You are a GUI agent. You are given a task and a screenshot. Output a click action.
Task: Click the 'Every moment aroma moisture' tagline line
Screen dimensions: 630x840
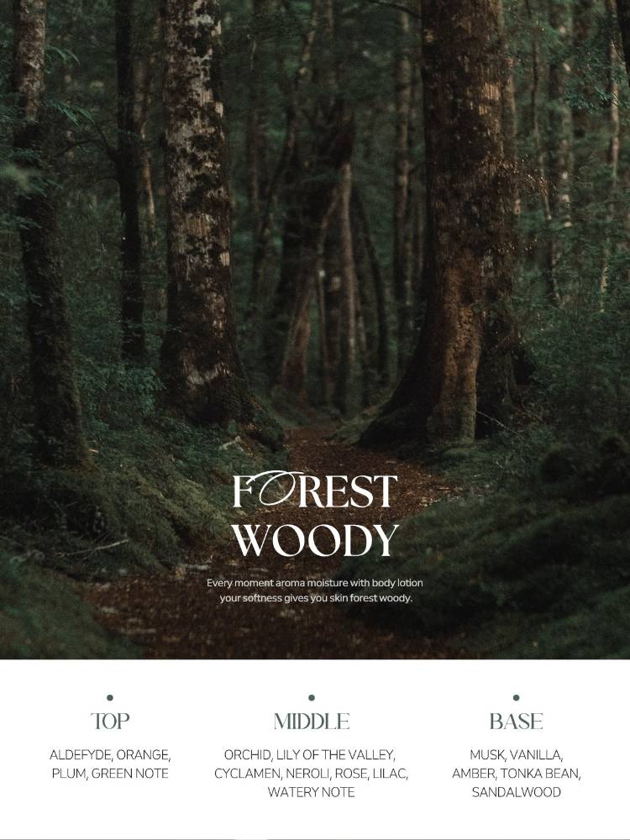315,583
